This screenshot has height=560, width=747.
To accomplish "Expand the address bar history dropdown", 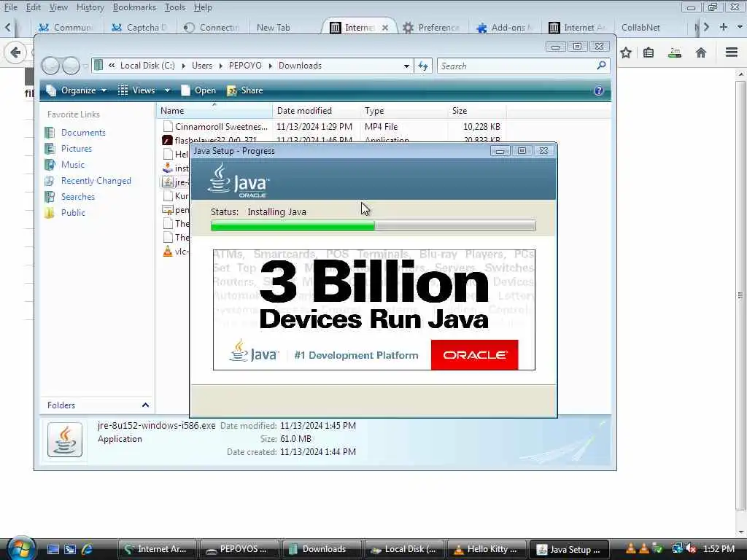I will click(x=406, y=66).
